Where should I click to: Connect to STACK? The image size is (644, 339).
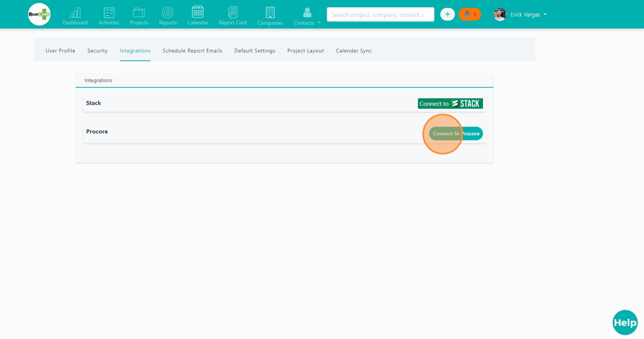[450, 103]
